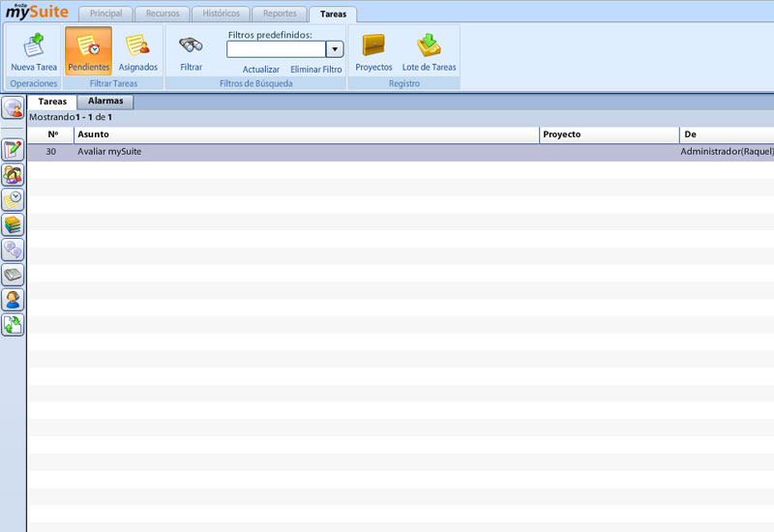
Task: Select the task row Avaliar mySuite
Action: tap(290, 152)
